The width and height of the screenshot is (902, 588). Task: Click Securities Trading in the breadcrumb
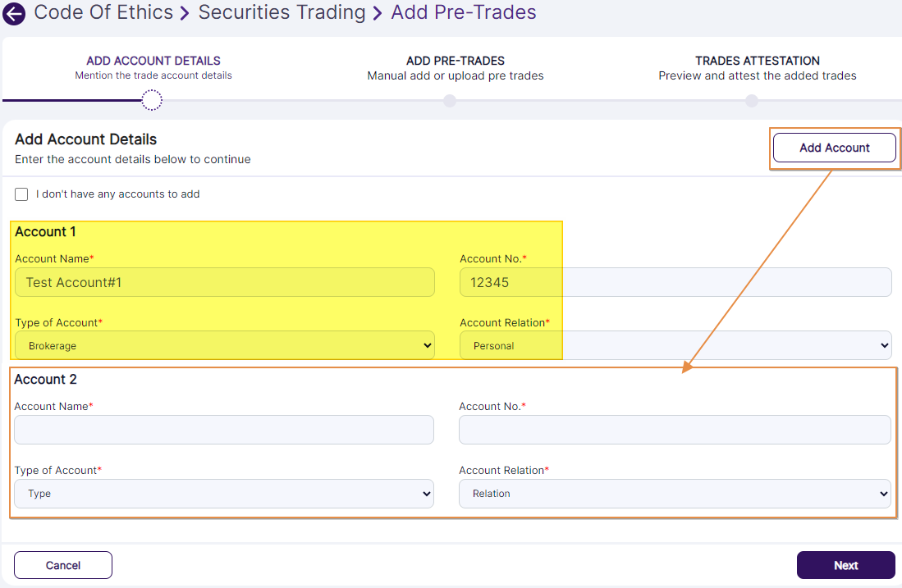click(x=282, y=13)
